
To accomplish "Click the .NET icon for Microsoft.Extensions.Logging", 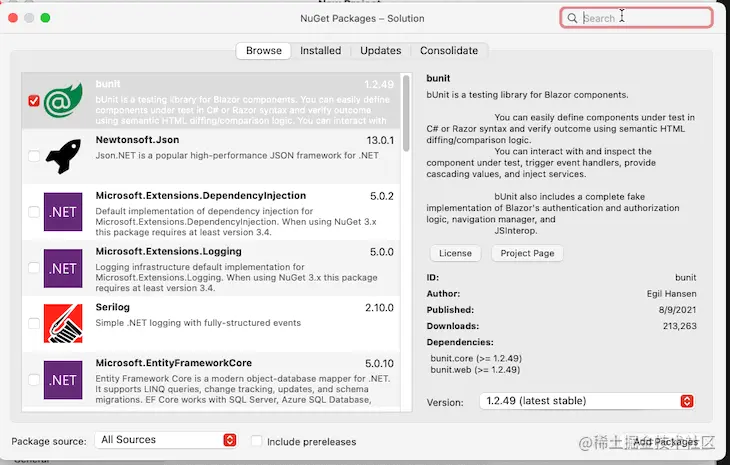I will tap(63, 268).
